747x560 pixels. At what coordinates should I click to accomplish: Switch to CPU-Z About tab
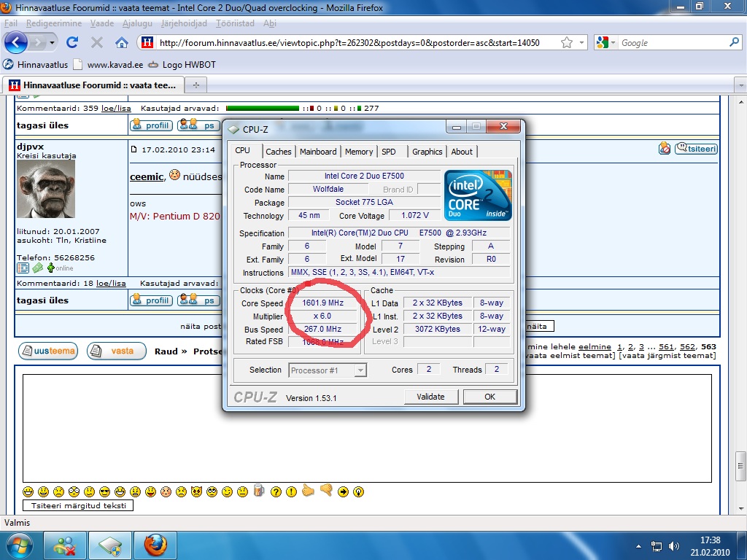coord(462,152)
